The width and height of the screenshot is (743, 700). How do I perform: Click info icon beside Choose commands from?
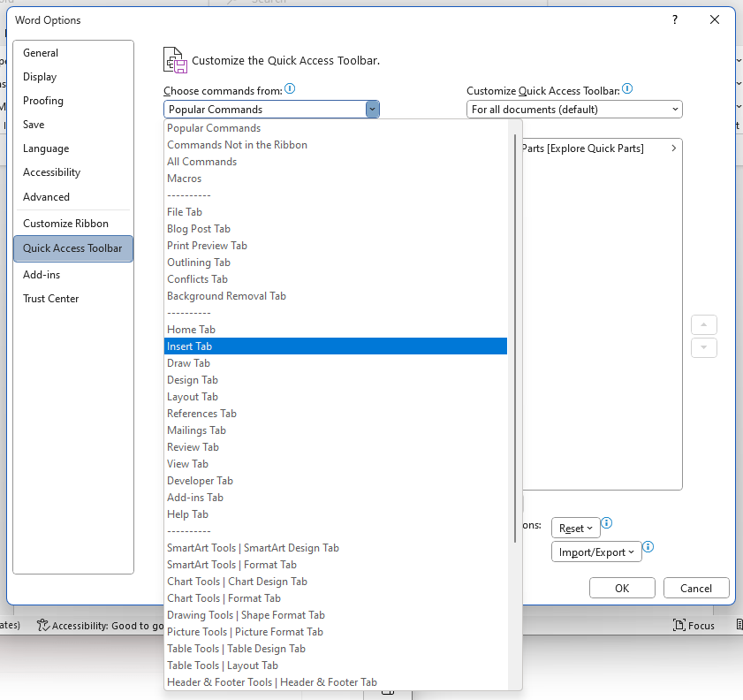click(x=290, y=88)
